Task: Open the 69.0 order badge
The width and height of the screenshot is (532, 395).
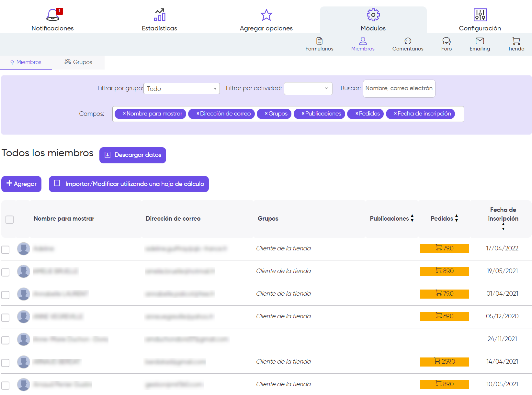Action: [445, 316]
